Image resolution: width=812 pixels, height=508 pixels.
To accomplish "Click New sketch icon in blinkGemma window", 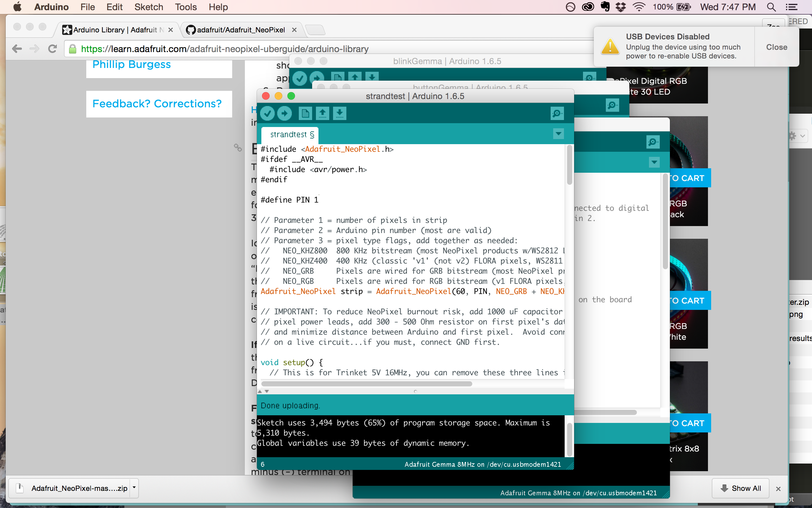I will 337,77.
